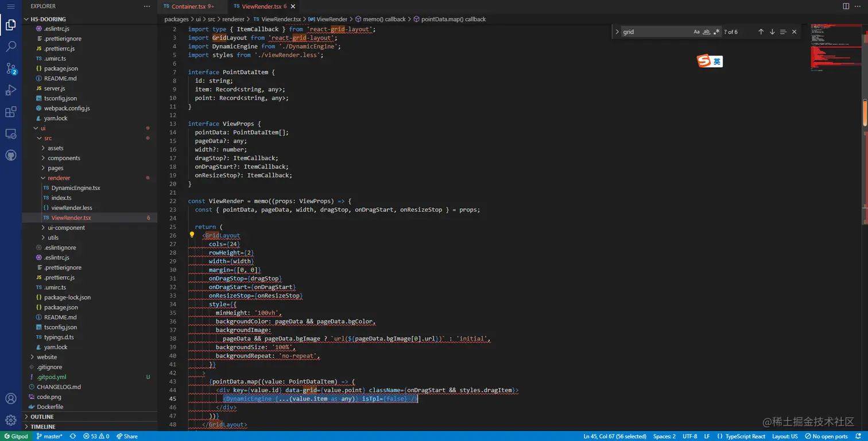Click the master* branch indicator
Viewport: 868px width, 441px height.
[x=49, y=436]
